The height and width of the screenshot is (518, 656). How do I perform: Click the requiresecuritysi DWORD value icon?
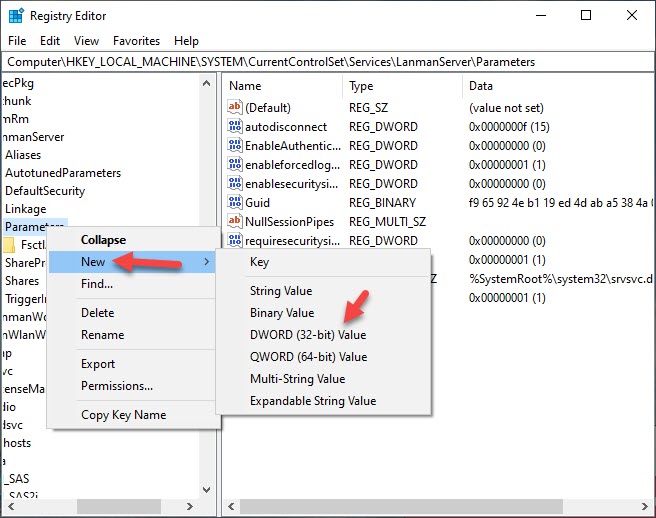click(x=235, y=241)
